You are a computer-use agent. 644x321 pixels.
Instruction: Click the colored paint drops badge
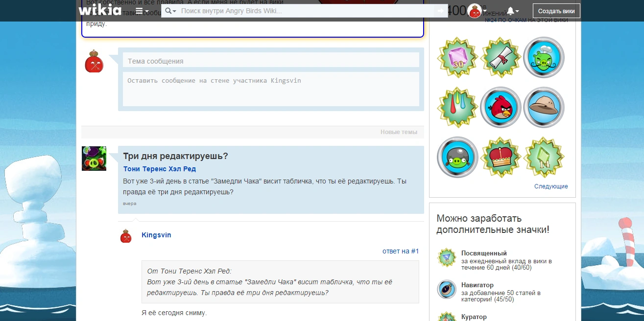tap(457, 107)
